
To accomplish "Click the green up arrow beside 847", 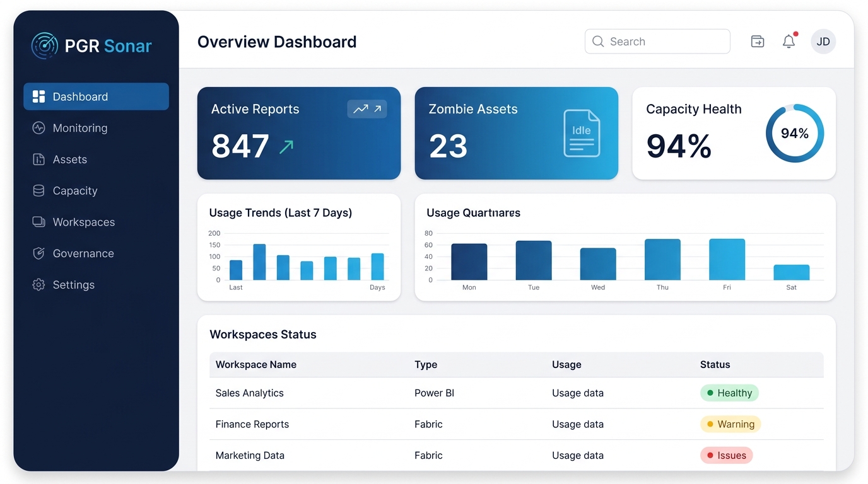I will coord(286,147).
